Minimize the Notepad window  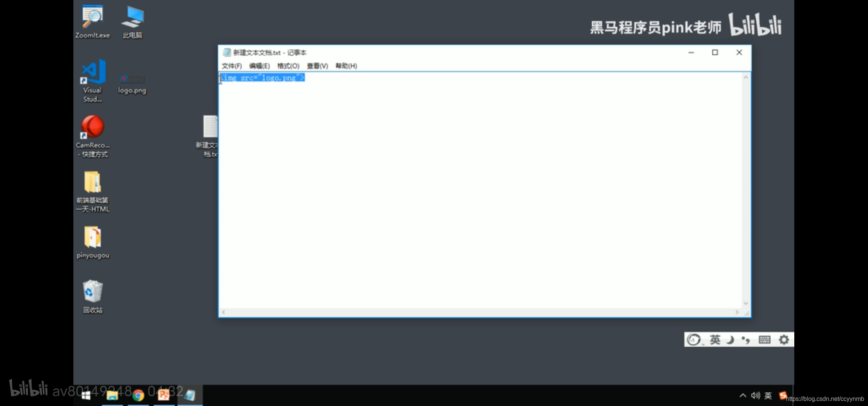(691, 52)
